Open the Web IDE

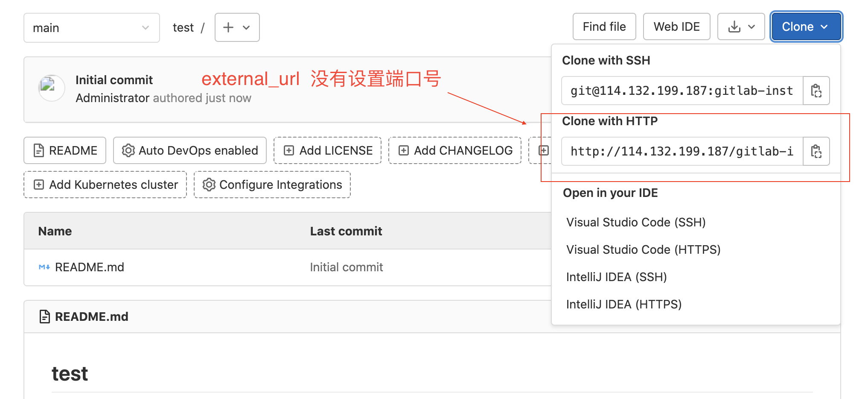pos(676,26)
